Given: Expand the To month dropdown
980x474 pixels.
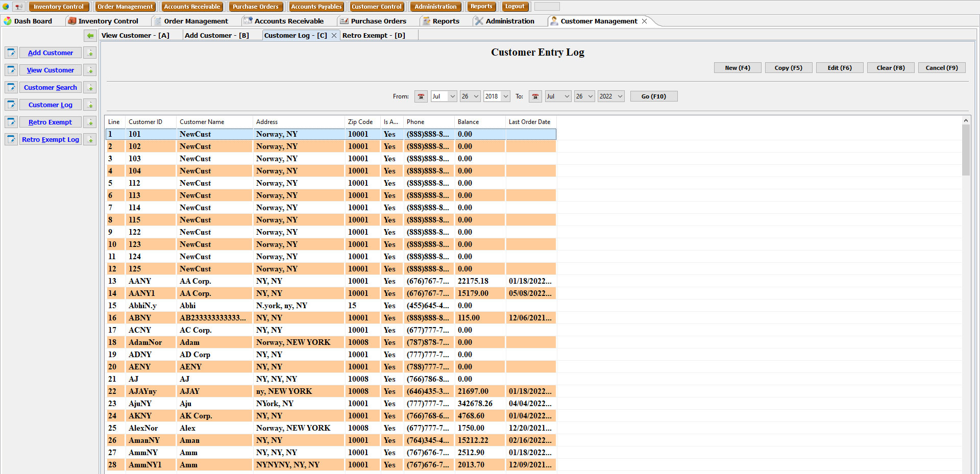Looking at the screenshot, I should (567, 96).
